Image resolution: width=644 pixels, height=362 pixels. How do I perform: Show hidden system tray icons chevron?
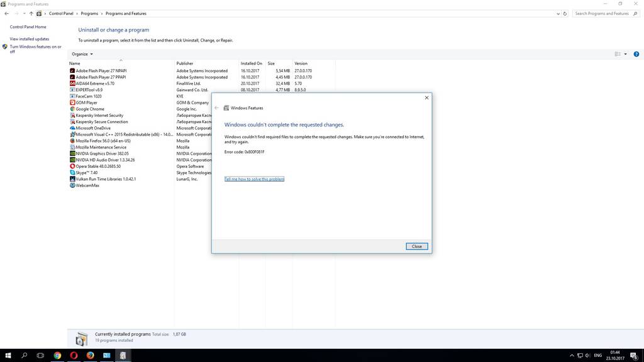(x=572, y=356)
